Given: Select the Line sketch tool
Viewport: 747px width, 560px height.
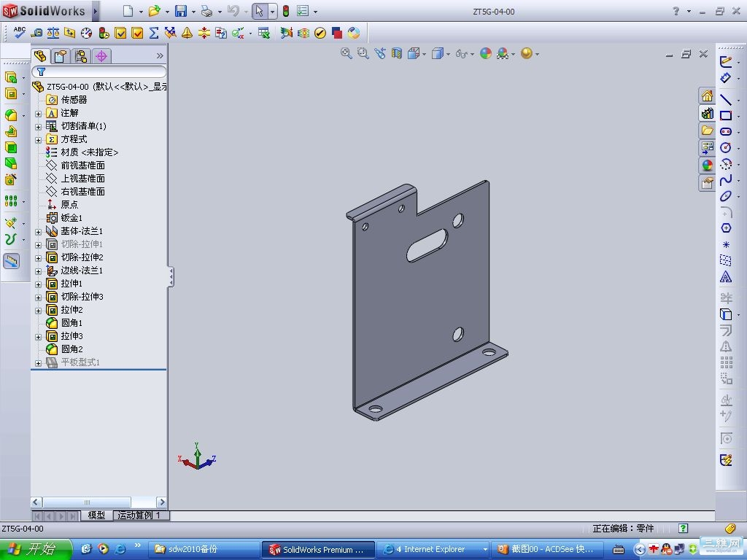Looking at the screenshot, I should pos(726,99).
